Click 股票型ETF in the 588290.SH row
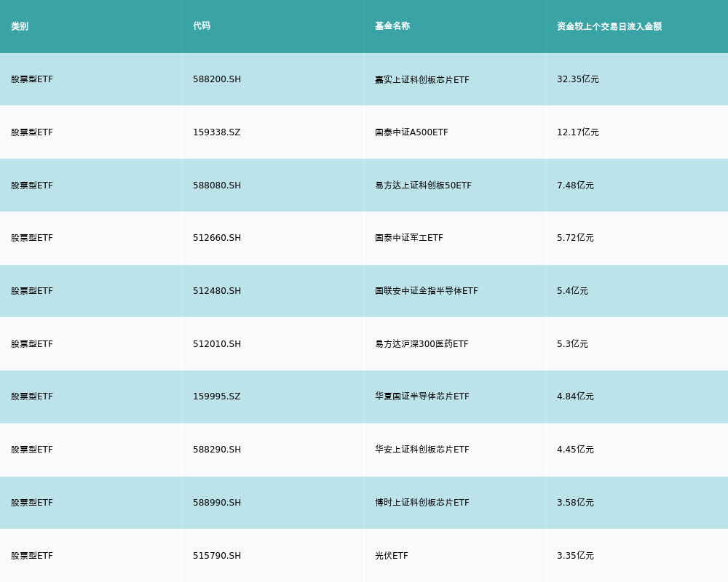Screen dimensions: 728x582 coord(32,450)
